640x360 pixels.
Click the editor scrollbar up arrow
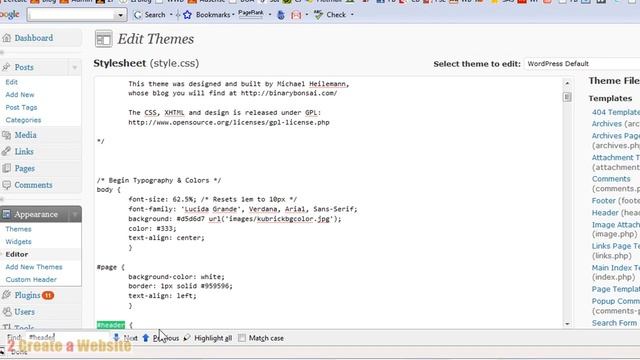tap(567, 83)
